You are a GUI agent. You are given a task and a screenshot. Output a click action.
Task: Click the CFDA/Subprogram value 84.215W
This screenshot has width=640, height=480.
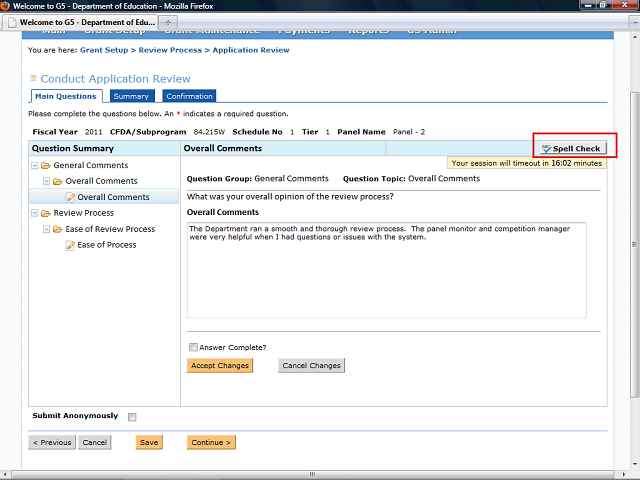pos(209,132)
